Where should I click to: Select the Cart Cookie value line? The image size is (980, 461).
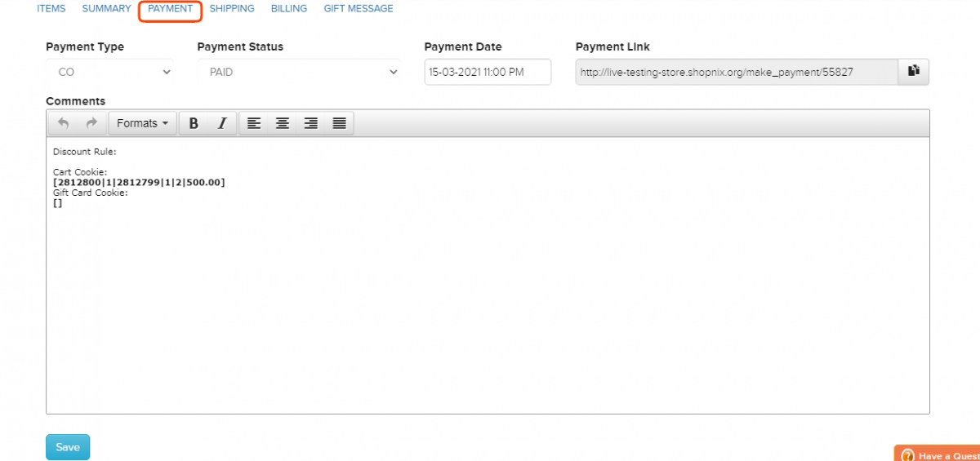(139, 182)
